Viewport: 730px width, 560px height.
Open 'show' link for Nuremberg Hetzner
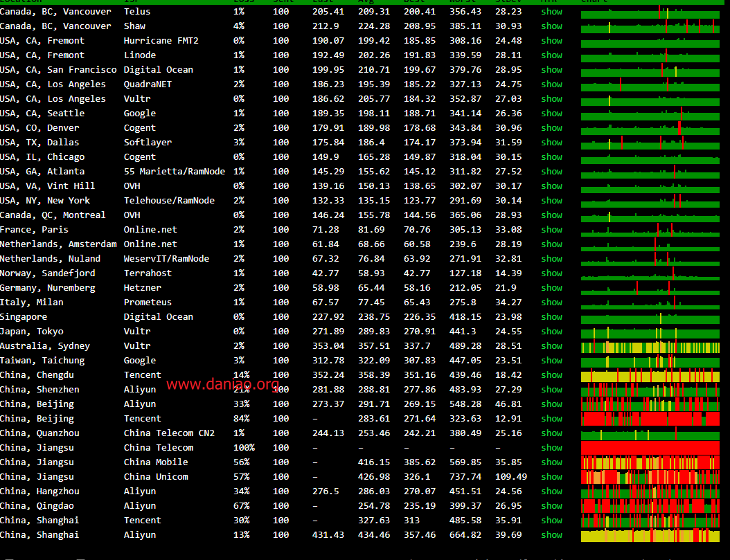(552, 287)
